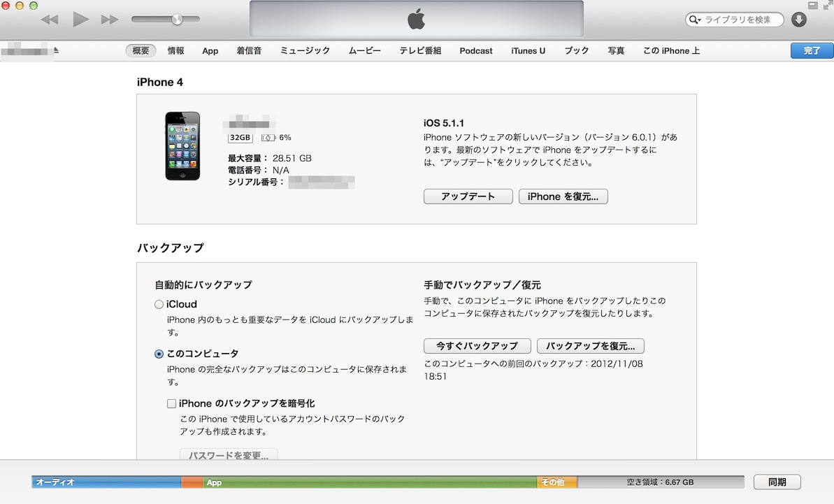This screenshot has width=834, height=504.
Task: Click the iPhone 4 section heading
Action: [160, 82]
